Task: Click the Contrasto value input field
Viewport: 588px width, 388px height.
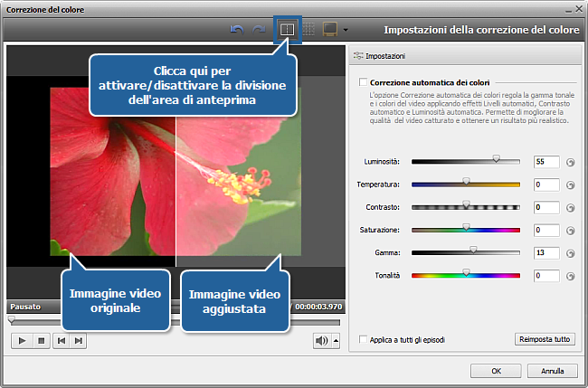Action: pos(545,207)
